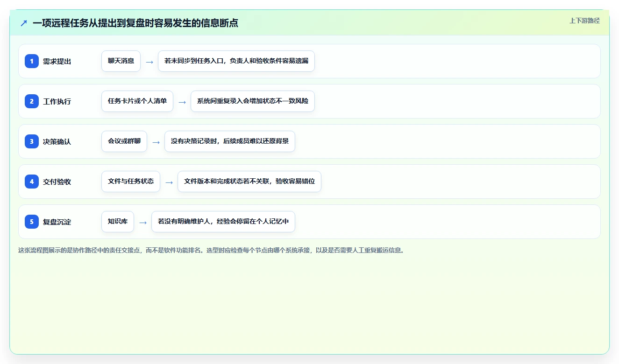Click the footnote starting with 这张流程图展示的是协作路径

point(211,250)
